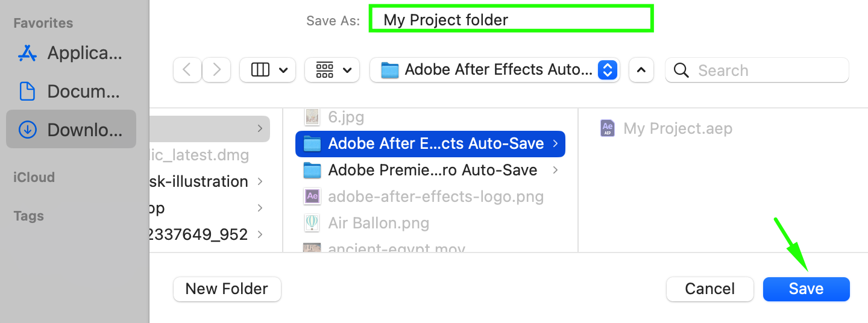Open the grouping options dropdown
This screenshot has width=868, height=323.
[332, 70]
